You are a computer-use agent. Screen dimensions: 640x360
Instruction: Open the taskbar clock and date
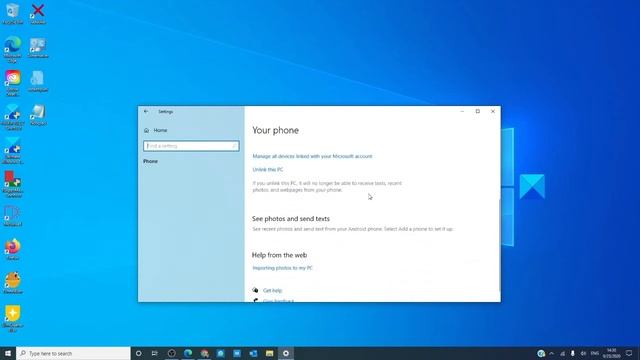611,353
